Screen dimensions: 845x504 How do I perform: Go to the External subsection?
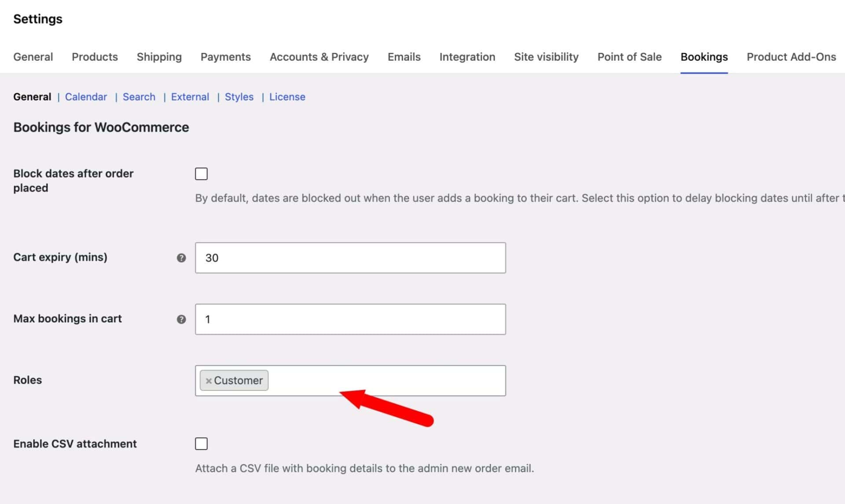pos(190,97)
